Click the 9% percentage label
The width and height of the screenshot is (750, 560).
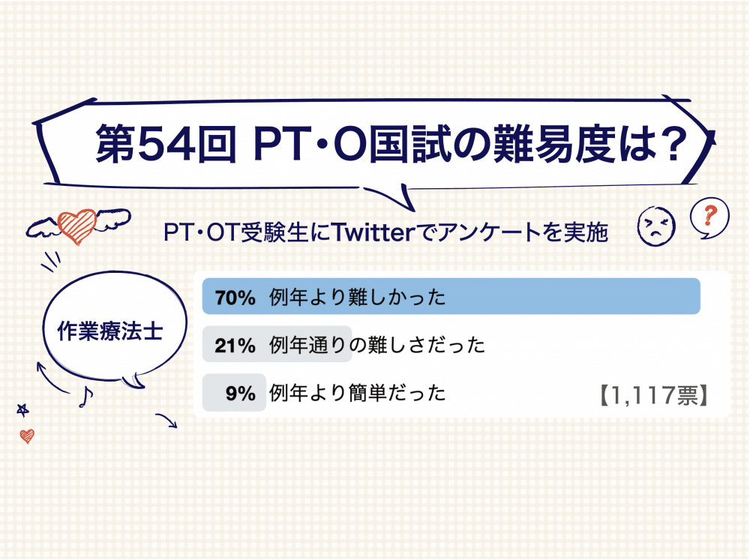[241, 392]
